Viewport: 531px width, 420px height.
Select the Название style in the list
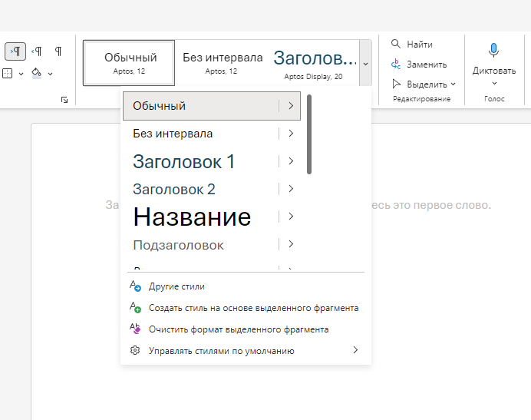click(192, 217)
